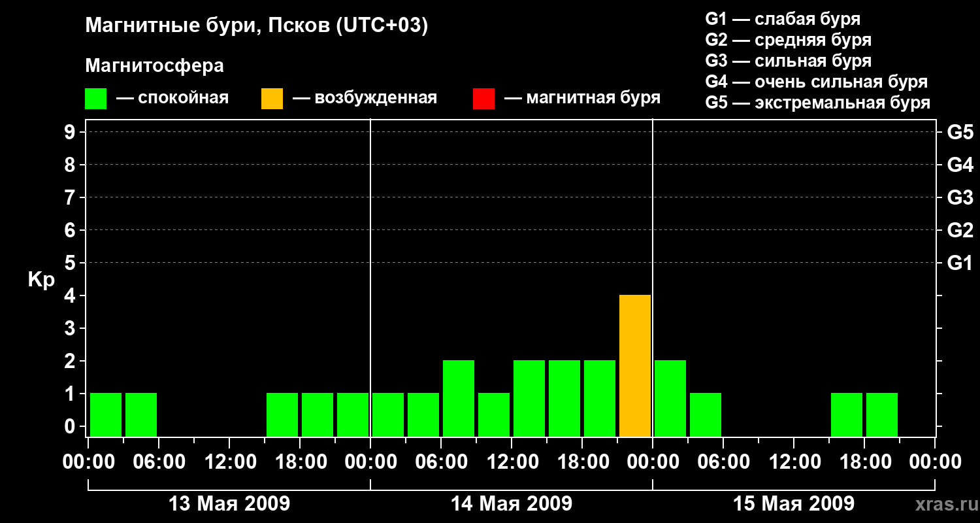Screen dimensions: 980x523
Task: Select the '13 Мая 2009' date label
Action: [x=229, y=504]
